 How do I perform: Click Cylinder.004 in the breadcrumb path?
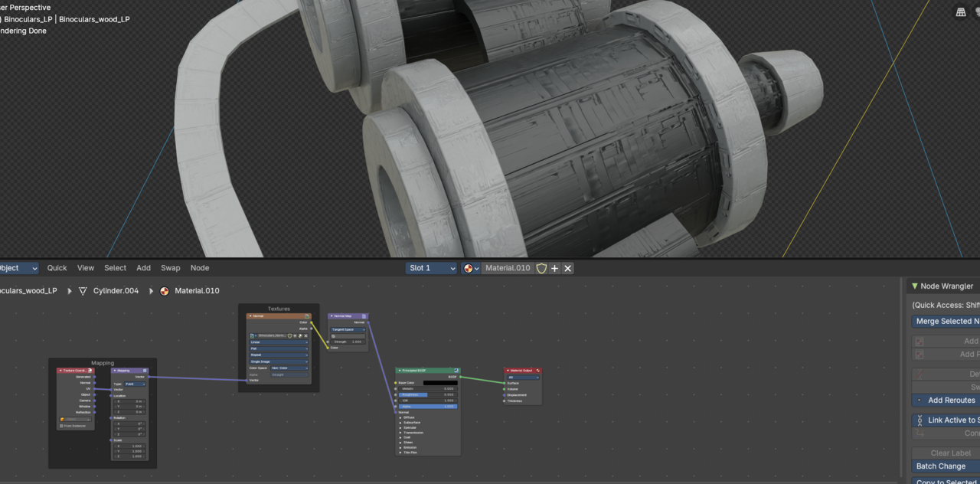pyautogui.click(x=116, y=291)
